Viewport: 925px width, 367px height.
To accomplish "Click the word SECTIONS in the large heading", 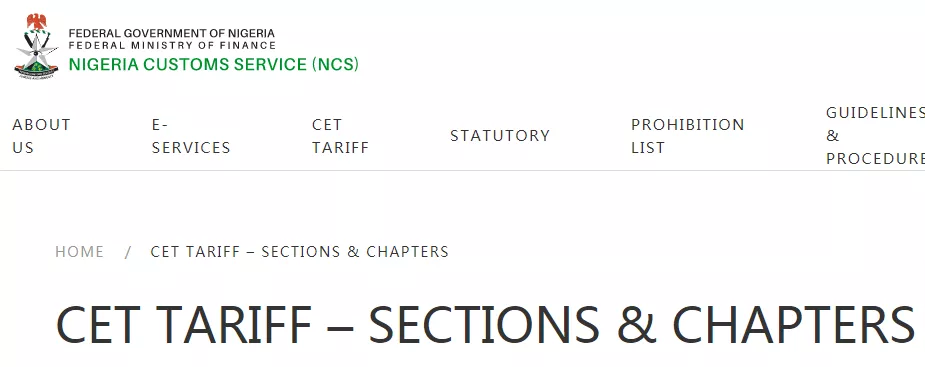I will pyautogui.click(x=484, y=325).
